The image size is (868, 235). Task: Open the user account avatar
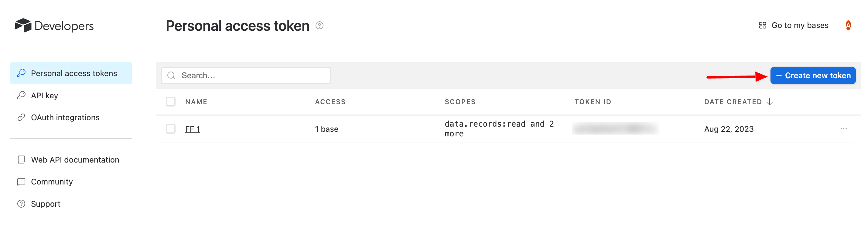(848, 25)
